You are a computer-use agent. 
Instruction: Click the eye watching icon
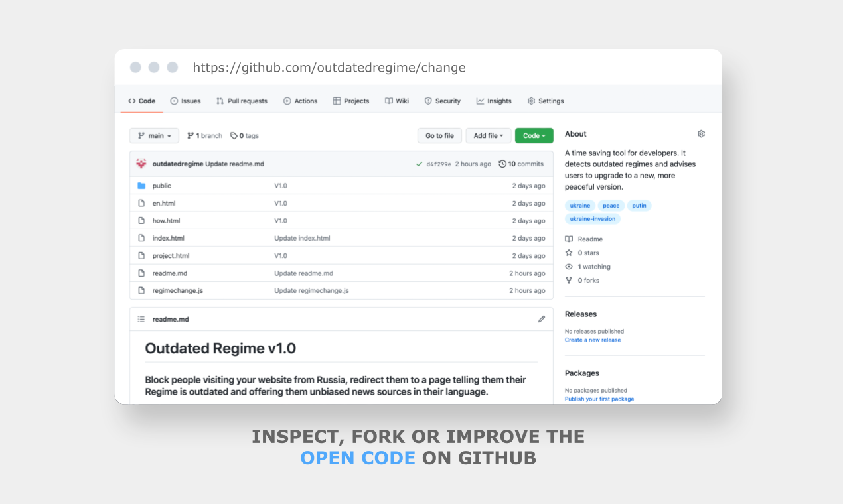click(569, 267)
